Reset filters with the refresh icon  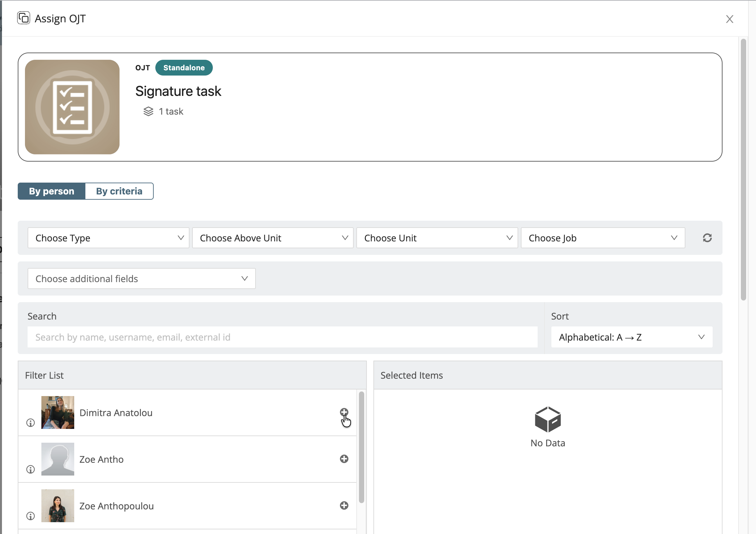coord(707,238)
